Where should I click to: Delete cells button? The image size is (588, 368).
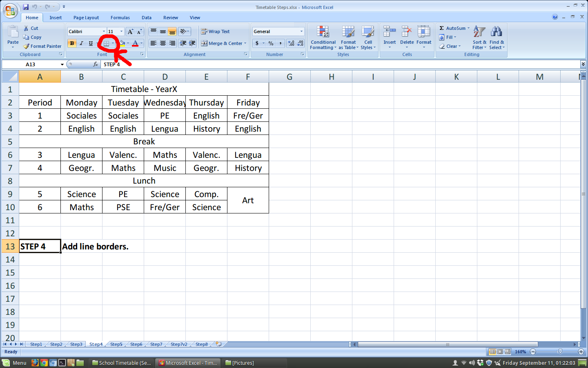pos(407,37)
